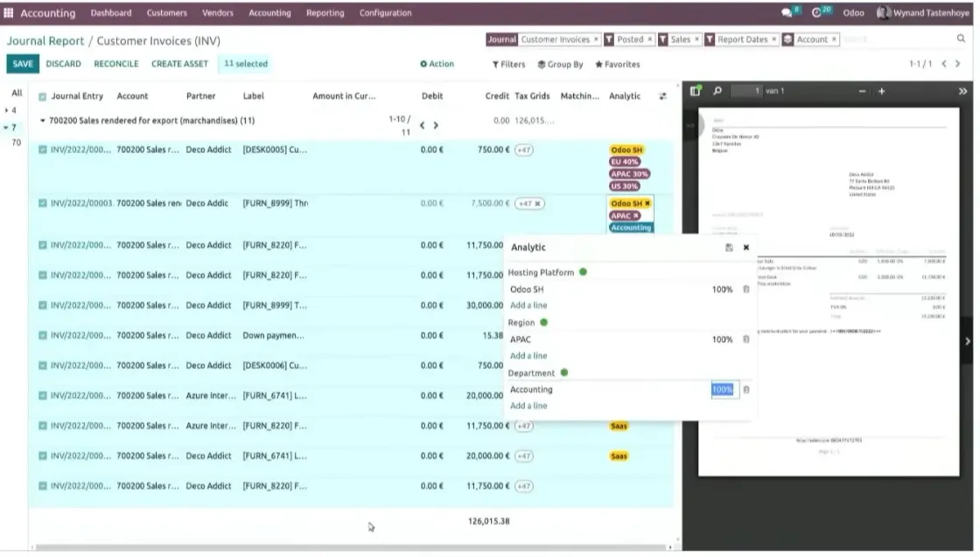The height and width of the screenshot is (557, 980).
Task: Uncheck the Azure Inter [FURN_8220] row checkbox
Action: coord(43,426)
